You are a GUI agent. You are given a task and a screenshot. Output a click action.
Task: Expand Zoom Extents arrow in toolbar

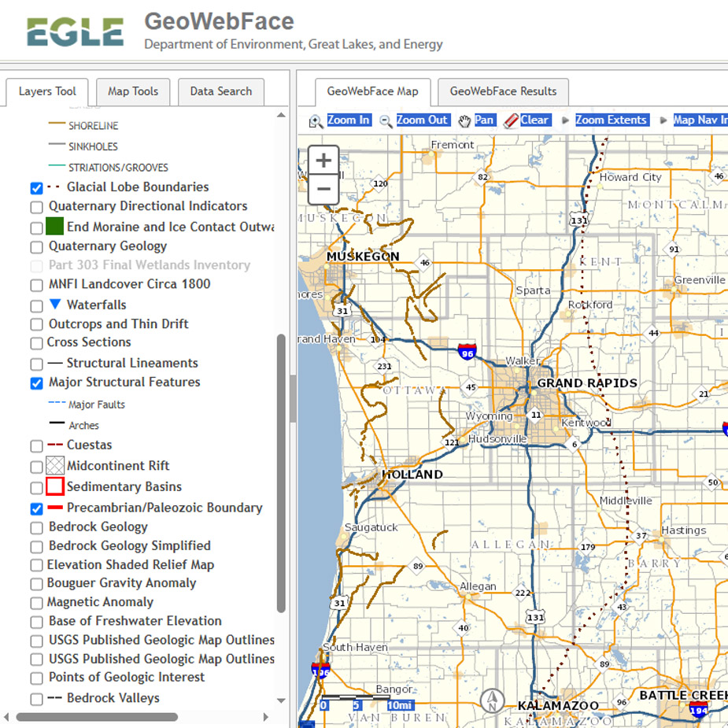pyautogui.click(x=565, y=120)
